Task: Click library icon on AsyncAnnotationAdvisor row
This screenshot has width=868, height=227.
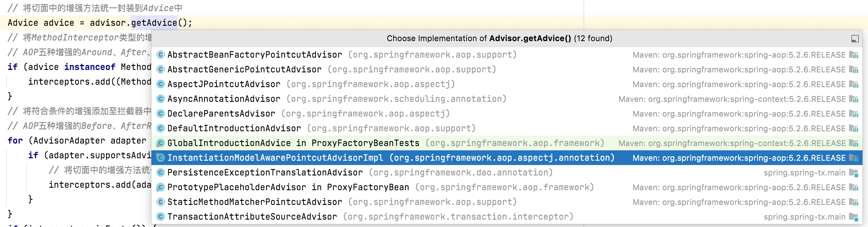Action: tap(854, 99)
